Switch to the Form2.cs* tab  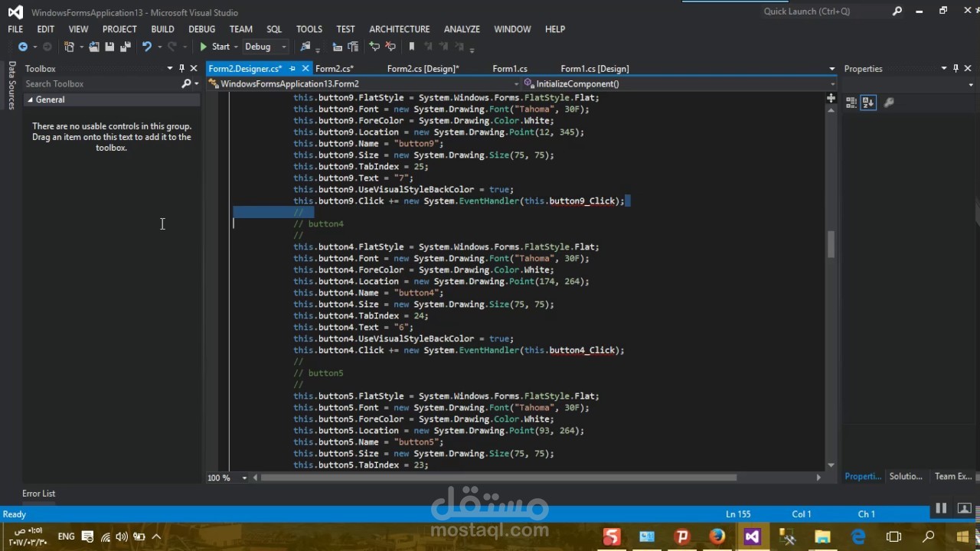(x=335, y=69)
